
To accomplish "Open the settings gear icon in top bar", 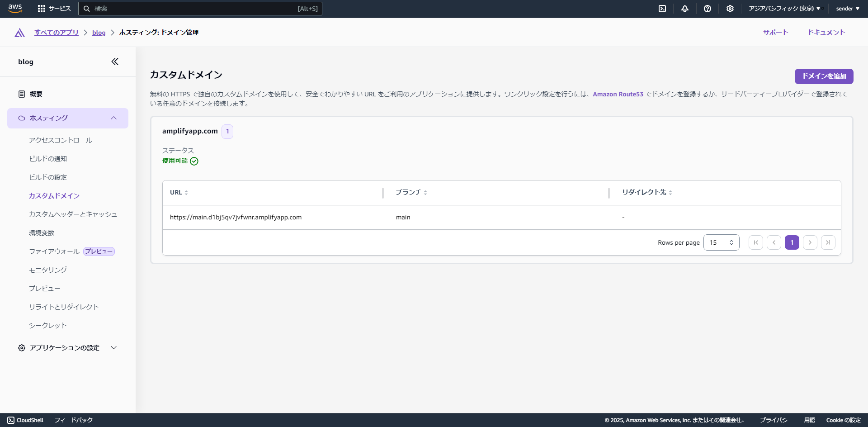I will [730, 9].
